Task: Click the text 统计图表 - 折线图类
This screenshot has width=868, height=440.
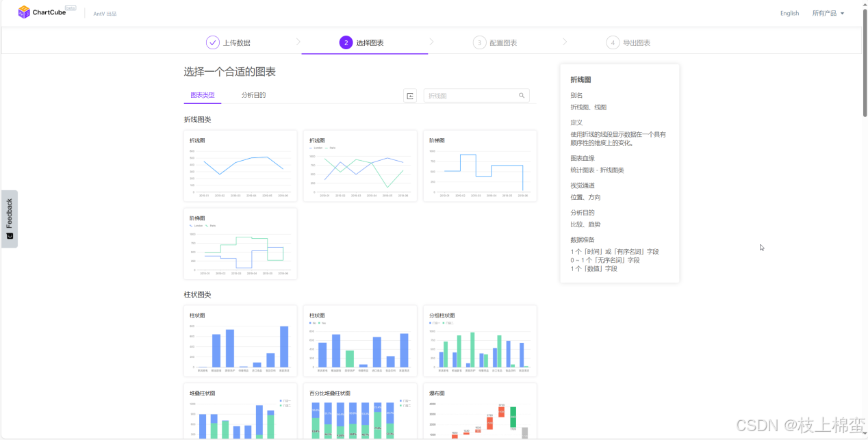Action: (x=597, y=170)
